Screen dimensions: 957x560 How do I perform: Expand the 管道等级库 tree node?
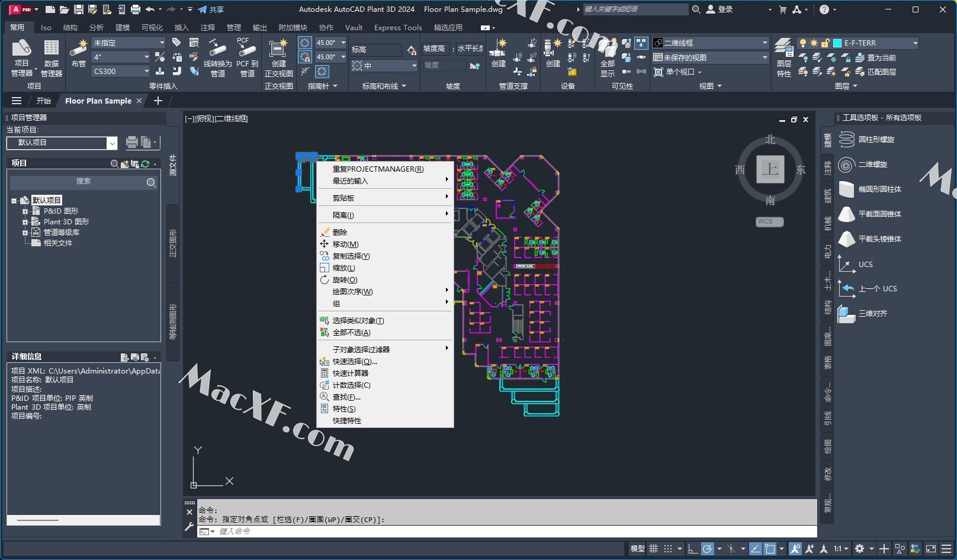pos(25,233)
